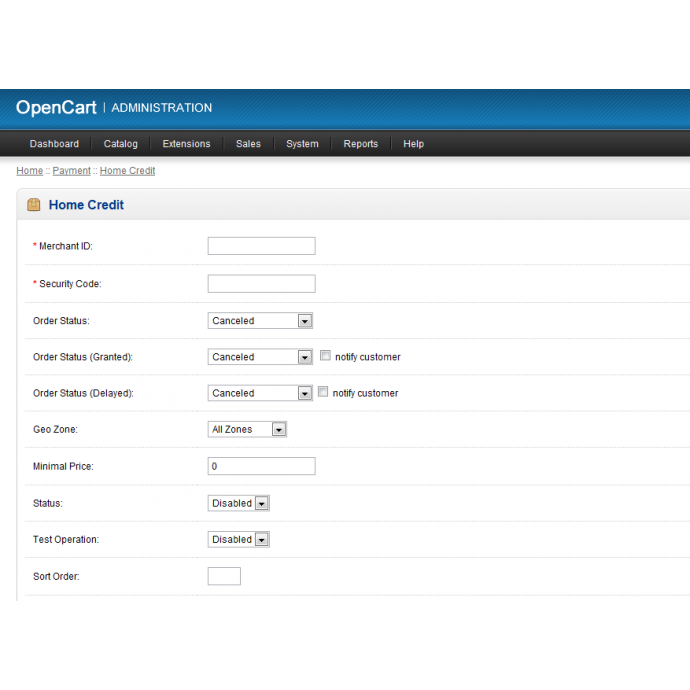Click the ADMINISTRATION header text
690x690 pixels.
pos(161,108)
